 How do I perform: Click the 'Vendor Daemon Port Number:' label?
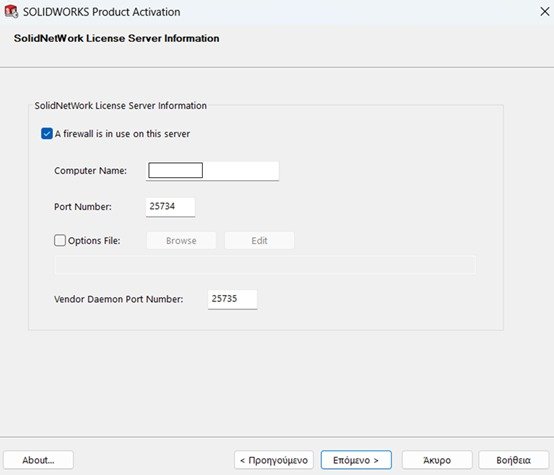coord(119,299)
